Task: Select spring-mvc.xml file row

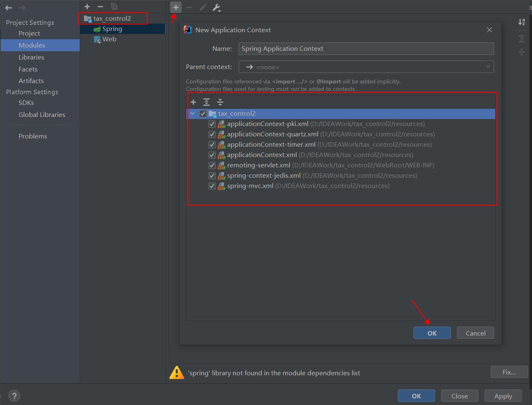Action: (x=341, y=186)
